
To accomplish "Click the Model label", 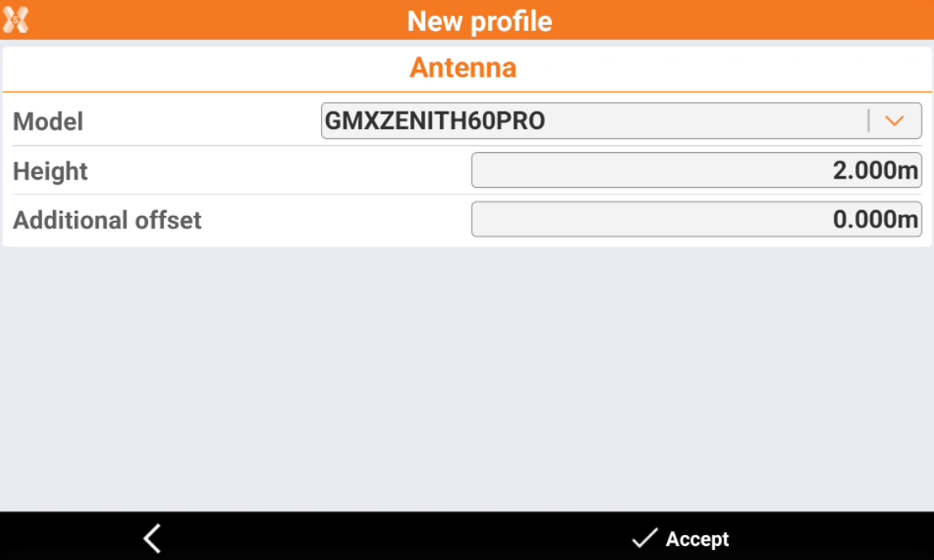I will click(x=48, y=122).
